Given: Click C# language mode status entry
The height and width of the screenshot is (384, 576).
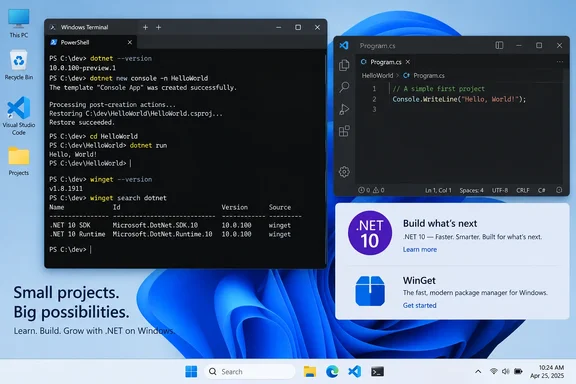Looking at the screenshot, I should [541, 190].
